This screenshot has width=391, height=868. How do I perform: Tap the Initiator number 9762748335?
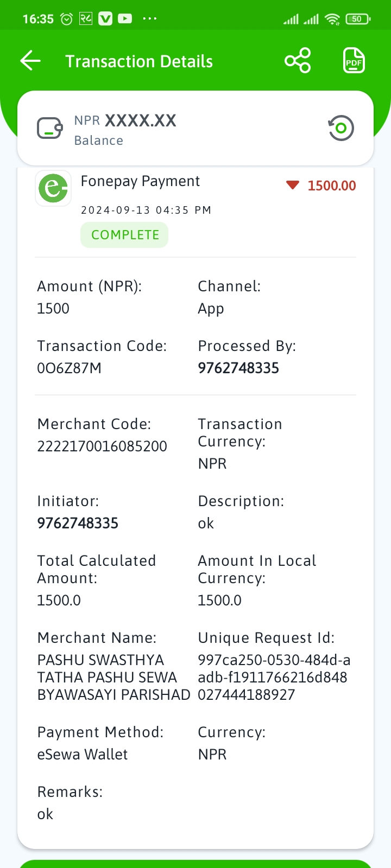coord(78,524)
